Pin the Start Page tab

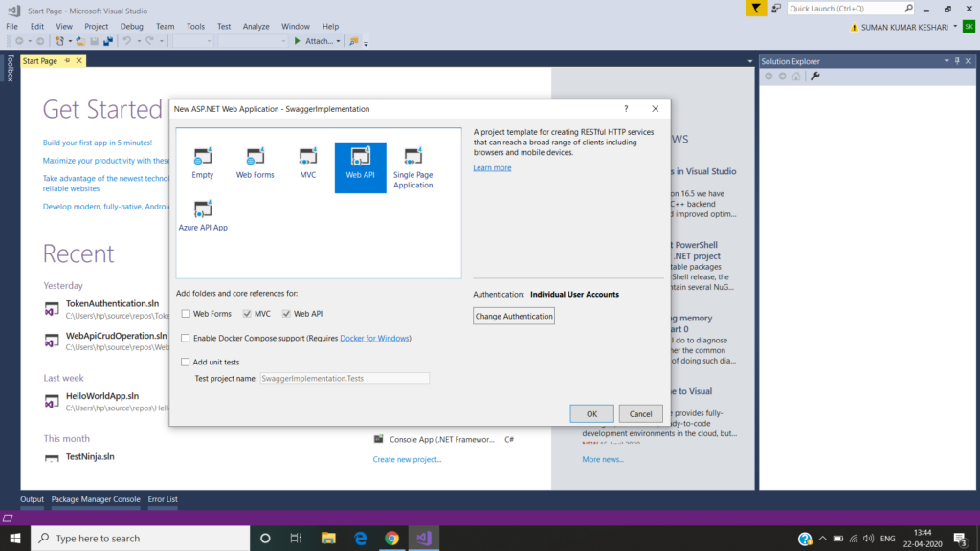pyautogui.click(x=68, y=60)
